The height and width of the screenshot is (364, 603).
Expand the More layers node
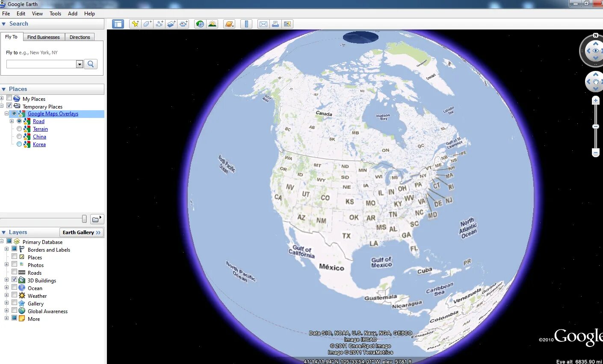(6, 318)
